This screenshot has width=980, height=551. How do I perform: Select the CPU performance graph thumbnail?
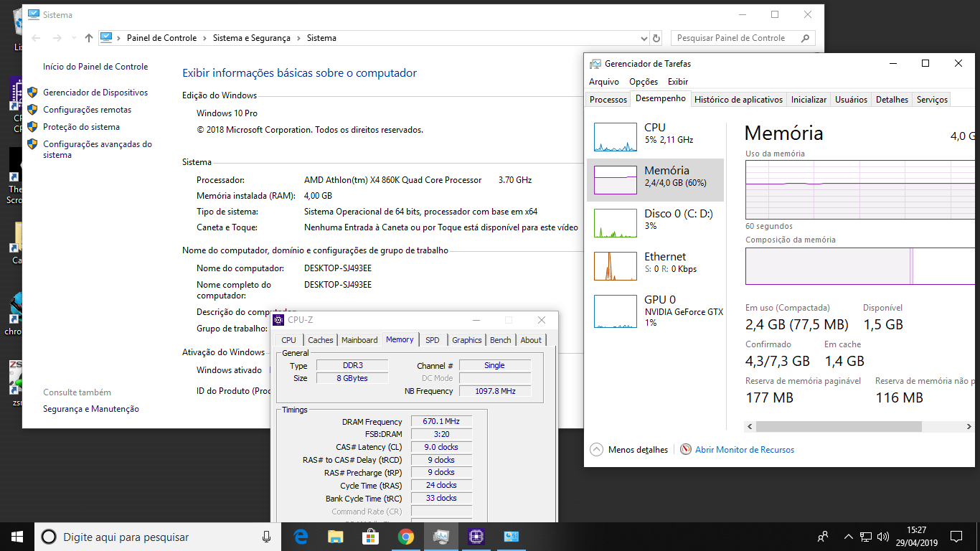615,137
